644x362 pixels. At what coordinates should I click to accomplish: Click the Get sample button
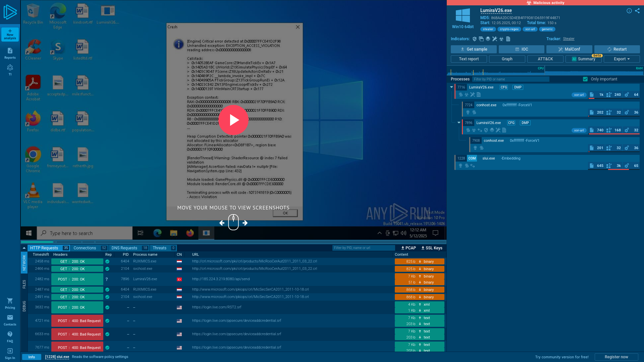474,49
